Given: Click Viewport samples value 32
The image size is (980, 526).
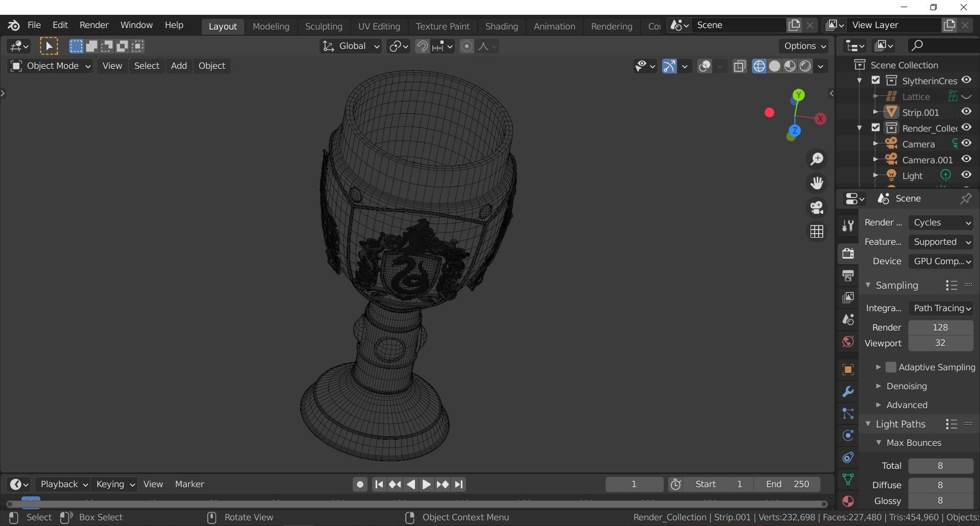Looking at the screenshot, I should pos(941,343).
